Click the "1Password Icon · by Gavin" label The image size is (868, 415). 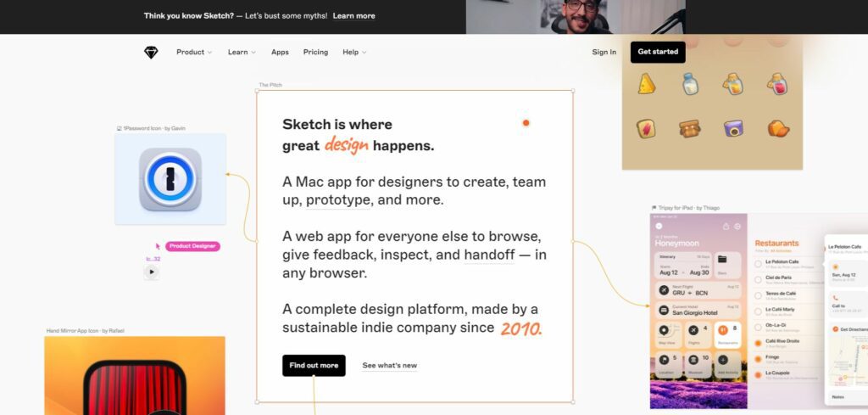point(154,128)
